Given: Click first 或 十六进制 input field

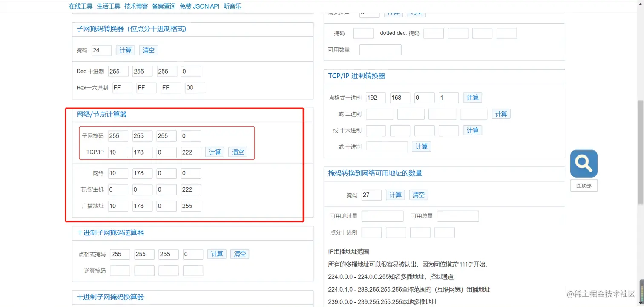Looking at the screenshot, I should pyautogui.click(x=376, y=131).
